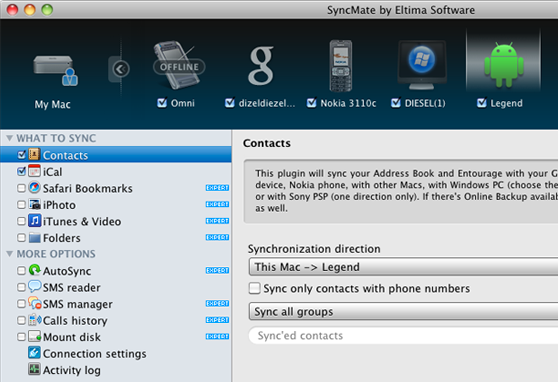Click EXPERT badge next to Safari Bookmarks
The height and width of the screenshot is (382, 558).
tap(217, 188)
